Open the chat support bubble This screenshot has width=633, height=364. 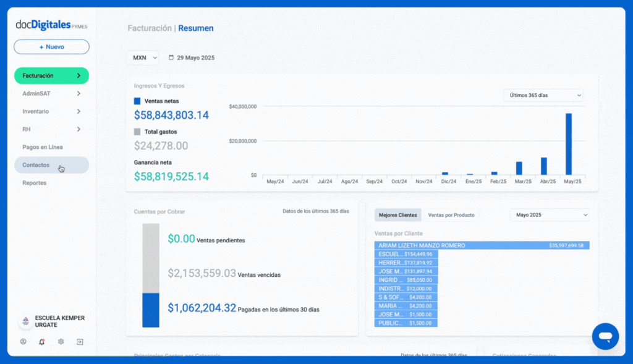pos(605,336)
